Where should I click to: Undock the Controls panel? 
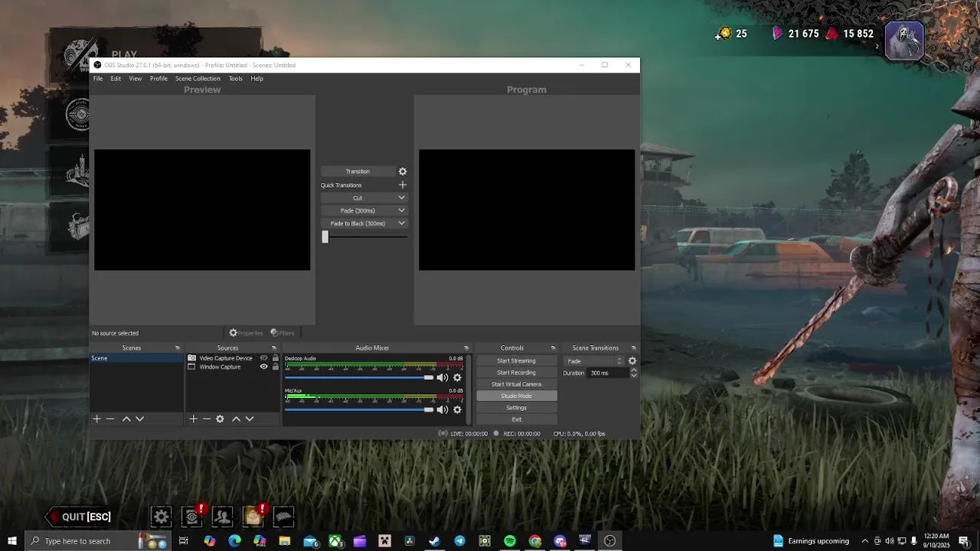554,348
